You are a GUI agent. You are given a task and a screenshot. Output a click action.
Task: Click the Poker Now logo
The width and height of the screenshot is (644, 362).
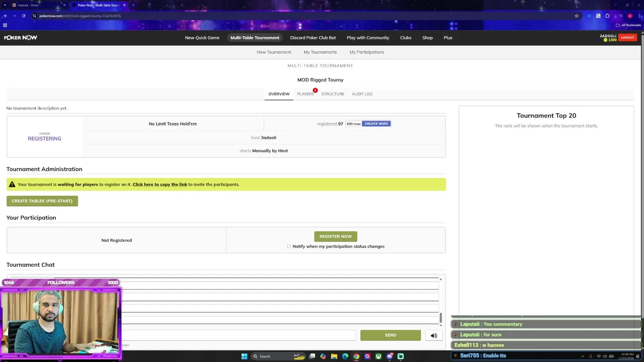pos(21,38)
